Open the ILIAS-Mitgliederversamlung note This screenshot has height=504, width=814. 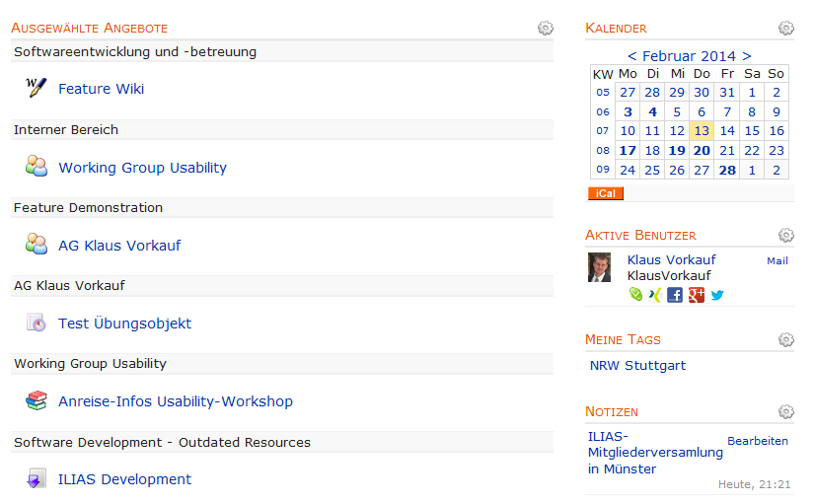click(x=655, y=453)
